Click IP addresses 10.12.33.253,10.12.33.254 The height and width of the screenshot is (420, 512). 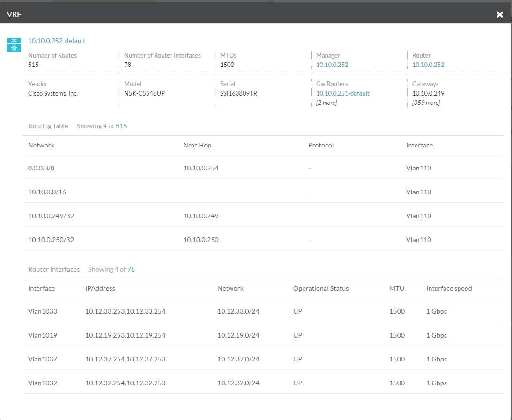point(126,311)
